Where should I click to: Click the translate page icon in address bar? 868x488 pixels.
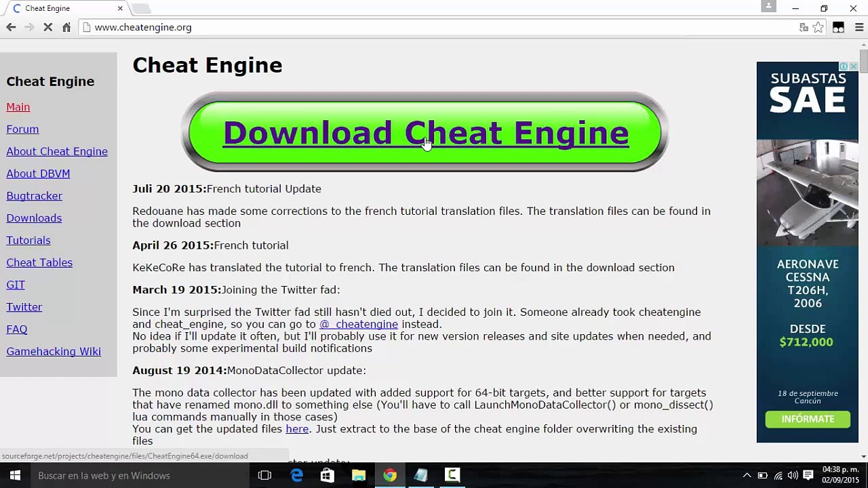(804, 27)
